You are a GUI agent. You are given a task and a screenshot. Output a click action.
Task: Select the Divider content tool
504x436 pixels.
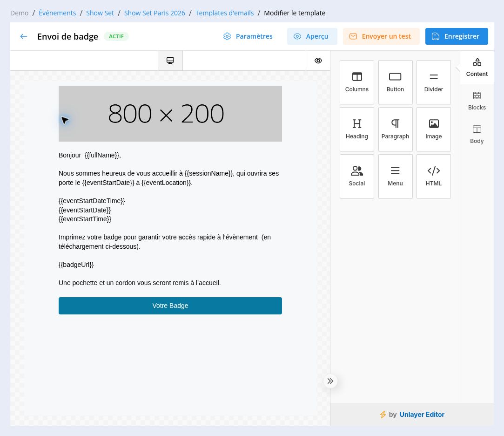(434, 82)
